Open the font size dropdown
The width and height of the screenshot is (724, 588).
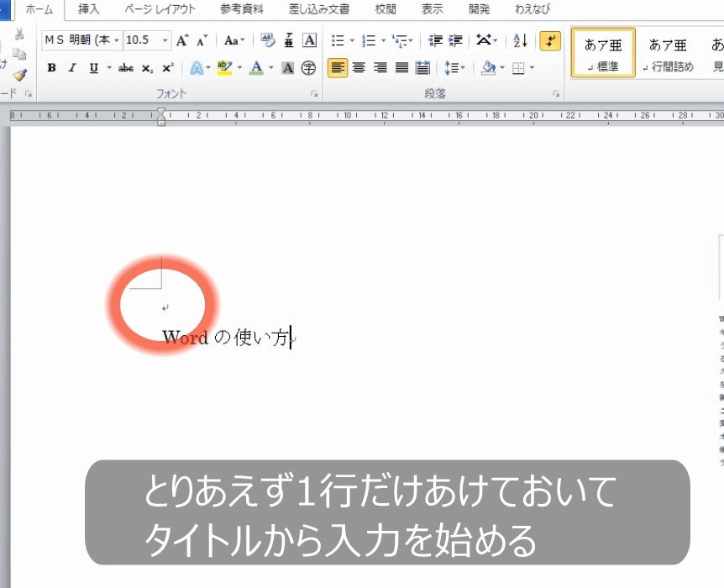[x=165, y=40]
